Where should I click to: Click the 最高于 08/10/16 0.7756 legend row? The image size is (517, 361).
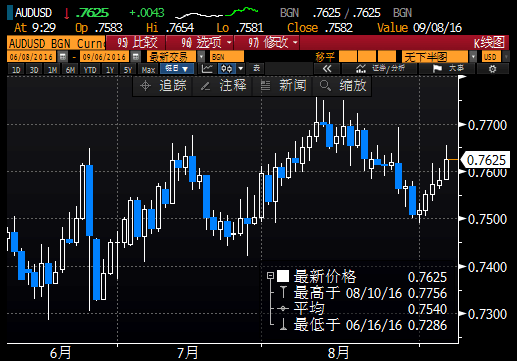(x=364, y=293)
